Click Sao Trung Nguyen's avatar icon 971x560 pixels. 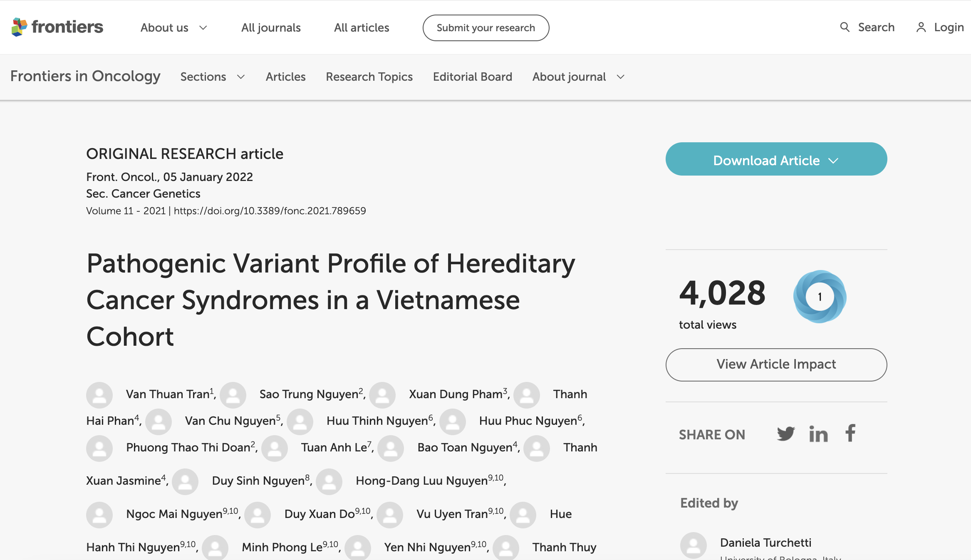click(x=233, y=395)
